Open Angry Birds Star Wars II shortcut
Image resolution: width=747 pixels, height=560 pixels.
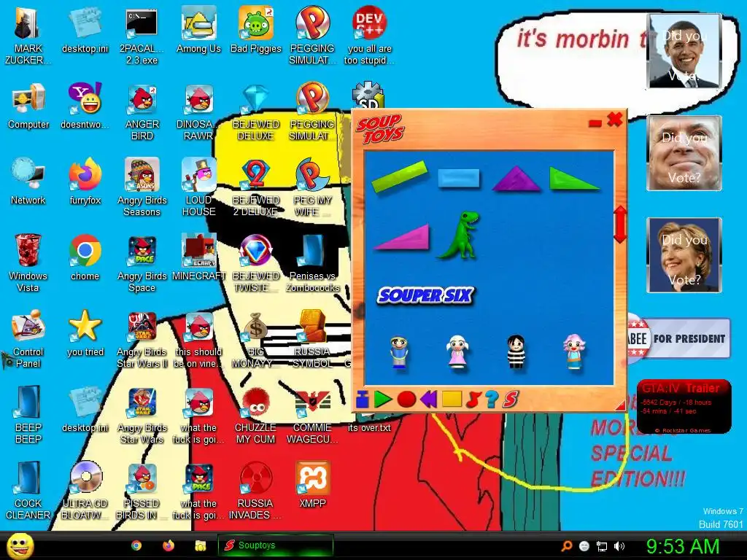coord(142,338)
